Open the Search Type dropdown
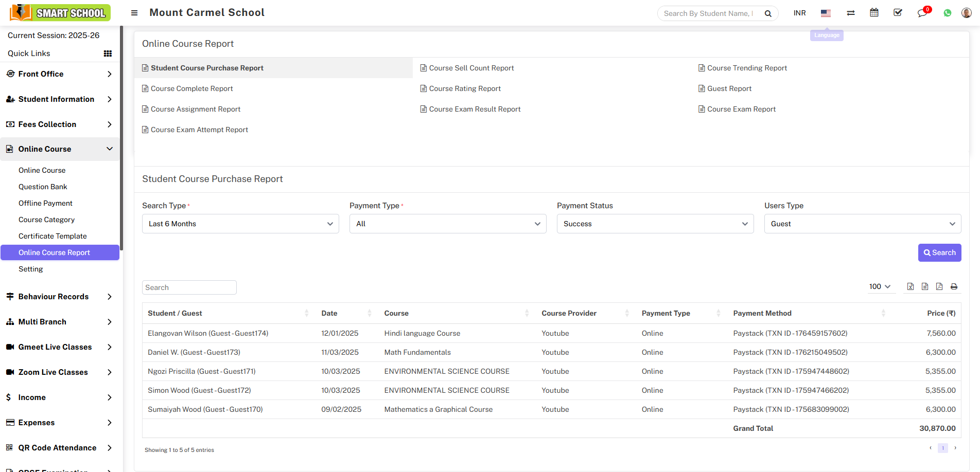Image resolution: width=980 pixels, height=472 pixels. (x=240, y=224)
